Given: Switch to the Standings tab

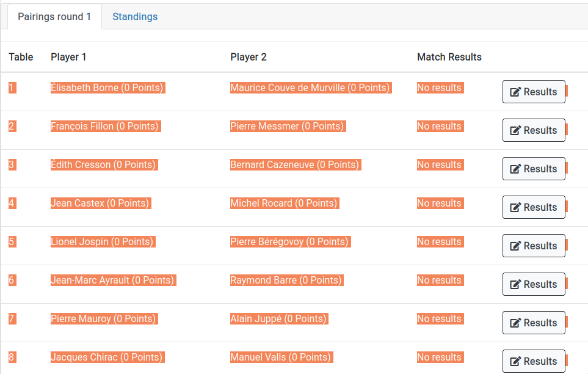Looking at the screenshot, I should click(x=135, y=17).
